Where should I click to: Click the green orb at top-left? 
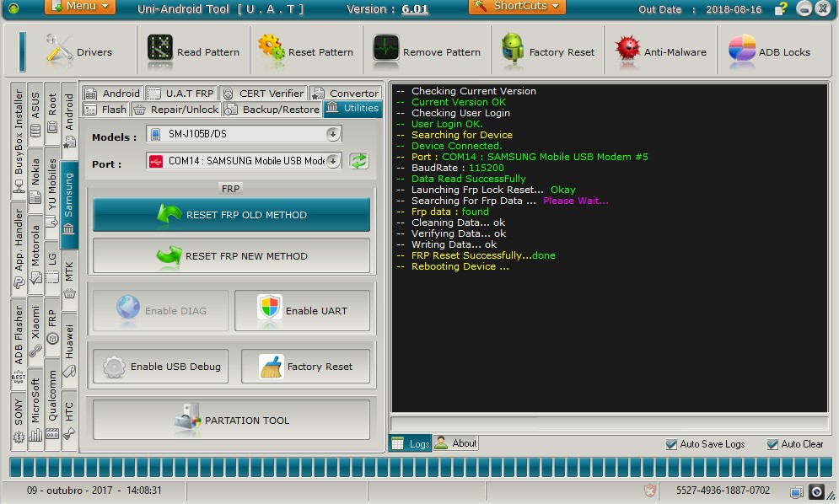[x=13, y=8]
